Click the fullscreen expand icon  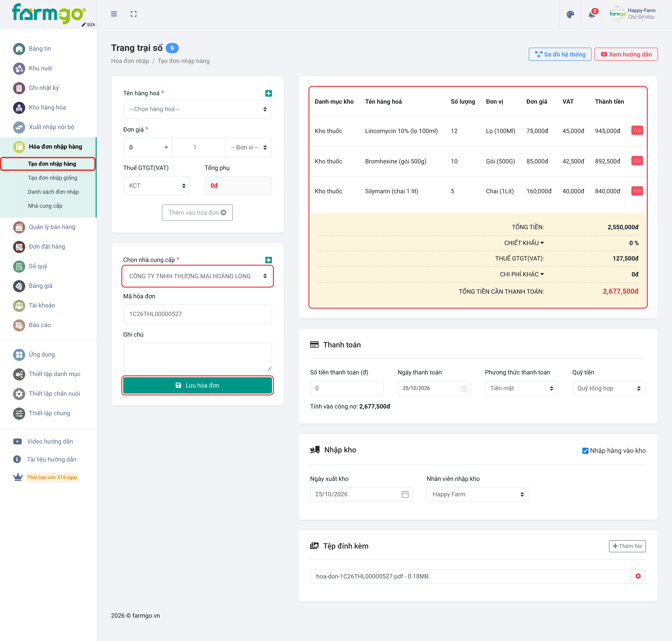[133, 14]
